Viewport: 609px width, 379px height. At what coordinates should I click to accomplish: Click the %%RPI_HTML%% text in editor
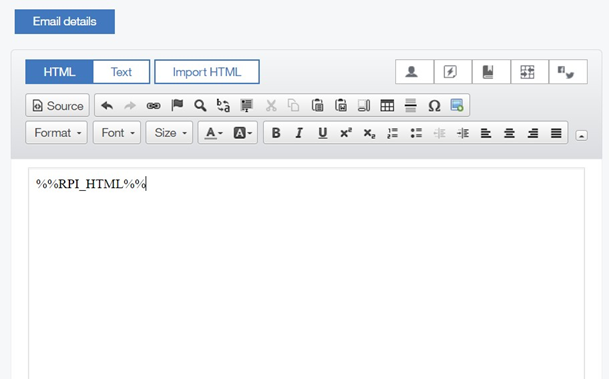click(91, 184)
